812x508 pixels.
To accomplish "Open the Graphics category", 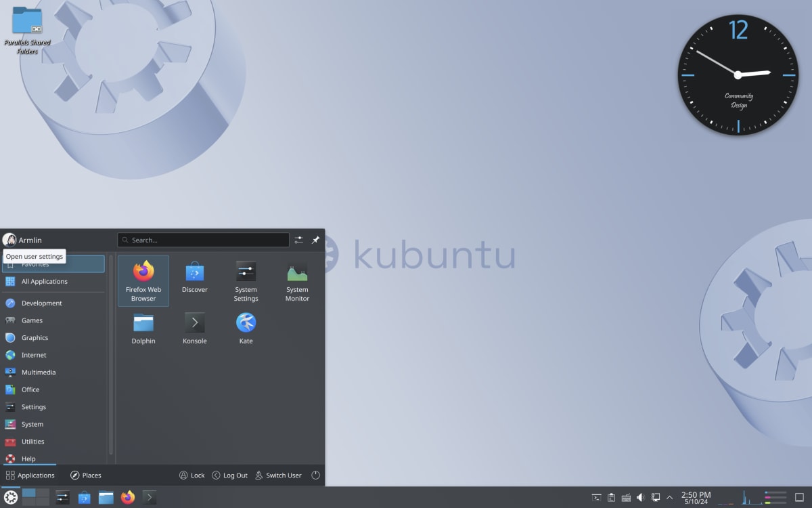I will point(53,337).
